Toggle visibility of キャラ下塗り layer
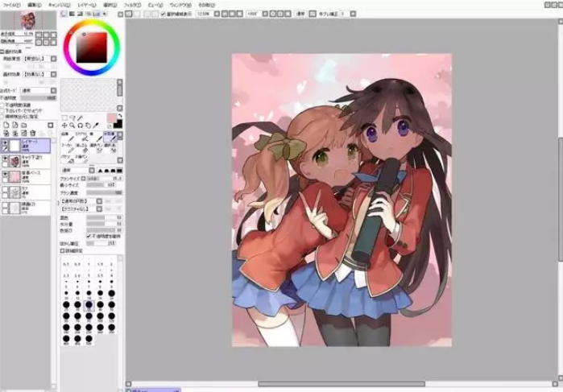This screenshot has width=563, height=392. tap(5, 159)
